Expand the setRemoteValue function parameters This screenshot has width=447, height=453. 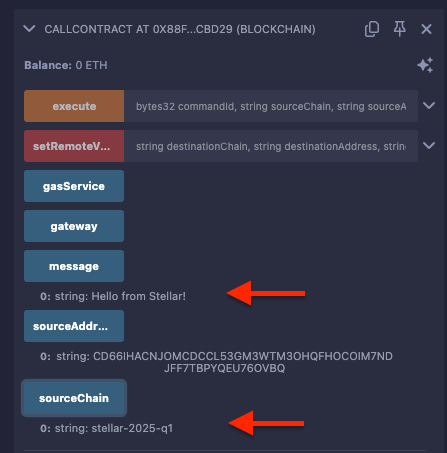(429, 146)
